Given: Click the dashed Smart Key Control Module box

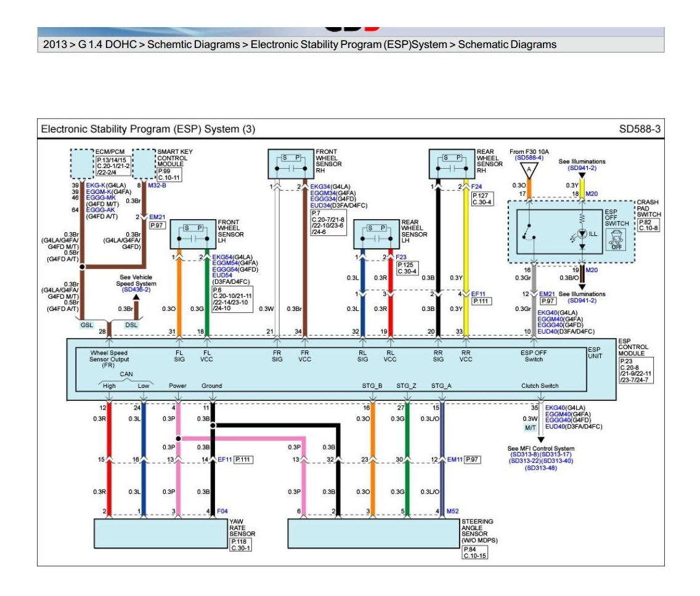Looking at the screenshot, I should pos(144,164).
